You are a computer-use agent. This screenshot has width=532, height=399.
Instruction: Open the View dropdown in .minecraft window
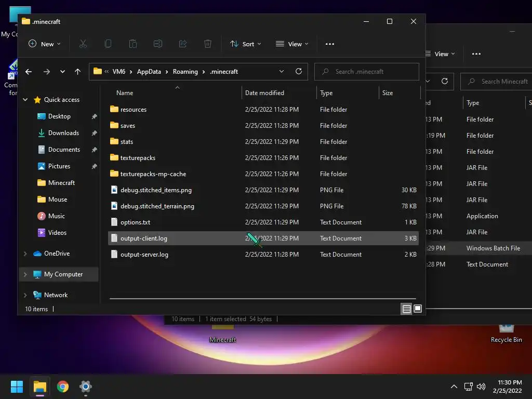coord(292,44)
